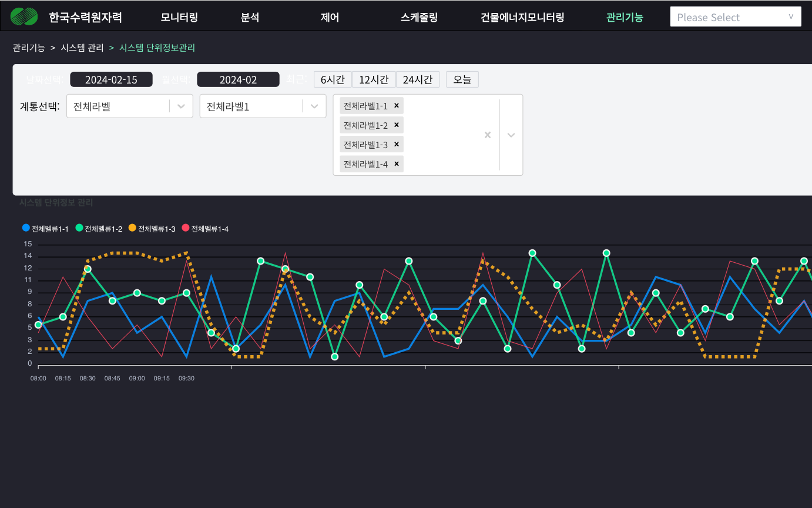Select the 6시간 range button
This screenshot has width=812, height=508.
(333, 79)
